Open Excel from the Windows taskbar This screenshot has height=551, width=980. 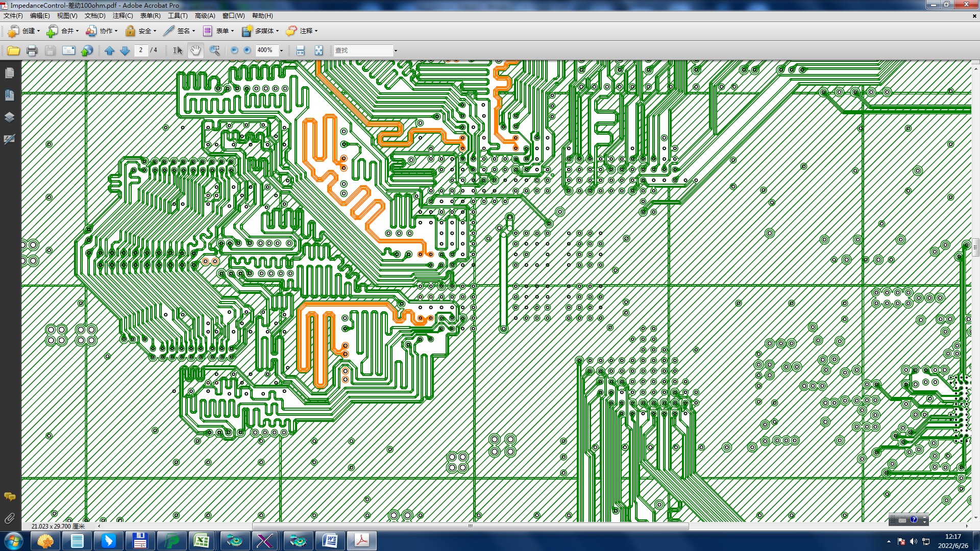click(x=202, y=541)
